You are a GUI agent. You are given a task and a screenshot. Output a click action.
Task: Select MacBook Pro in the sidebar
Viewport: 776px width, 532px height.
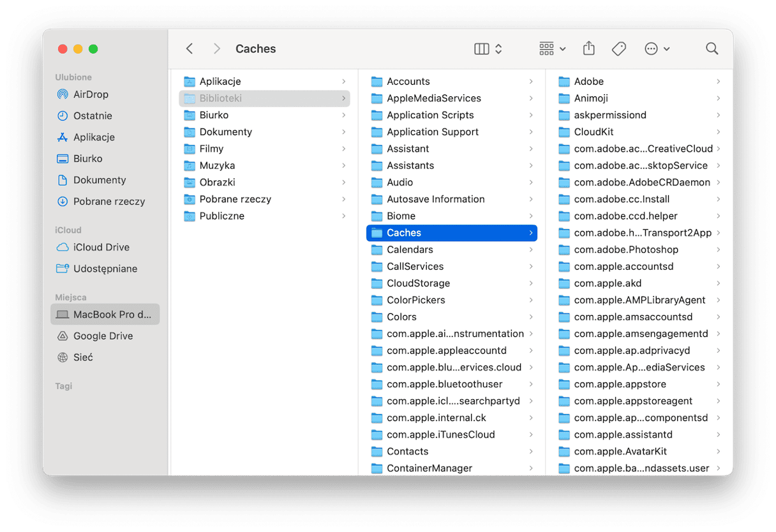pyautogui.click(x=105, y=314)
